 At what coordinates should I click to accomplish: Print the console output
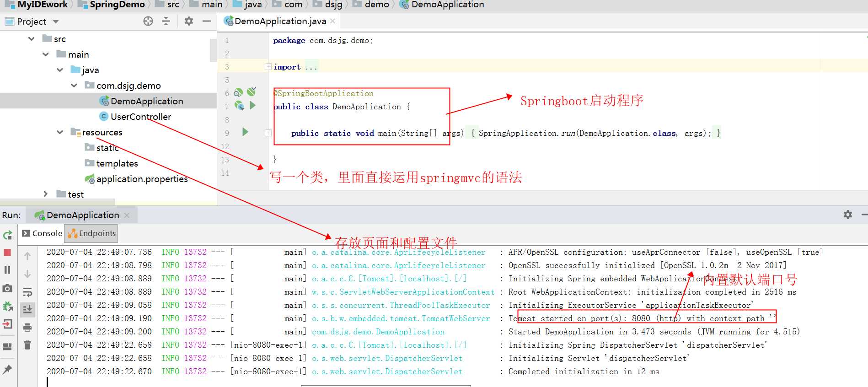pyautogui.click(x=27, y=328)
